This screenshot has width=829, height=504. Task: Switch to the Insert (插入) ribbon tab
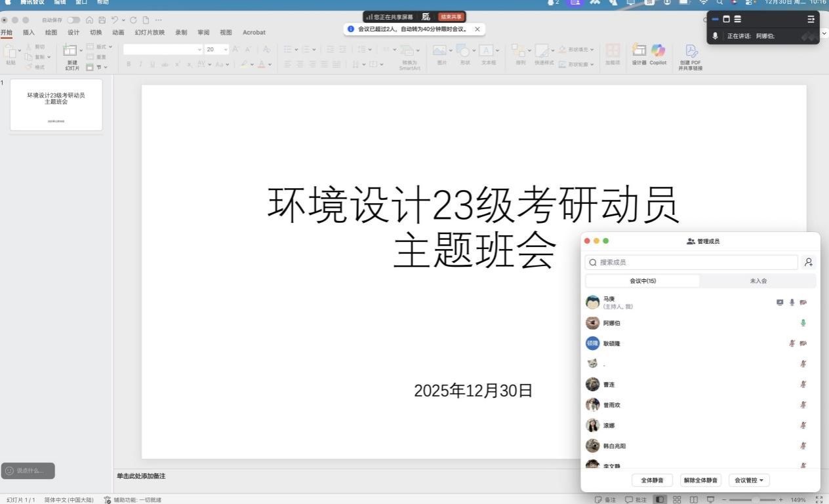[x=29, y=32]
